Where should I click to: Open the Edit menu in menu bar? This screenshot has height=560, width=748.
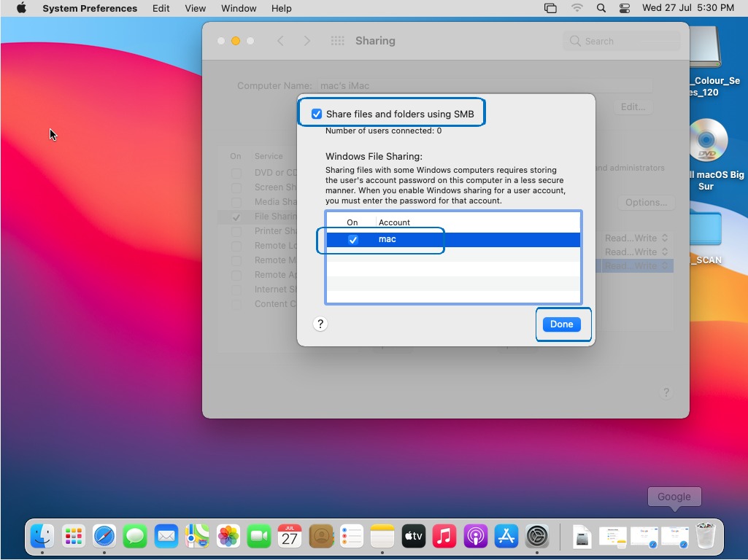click(161, 9)
